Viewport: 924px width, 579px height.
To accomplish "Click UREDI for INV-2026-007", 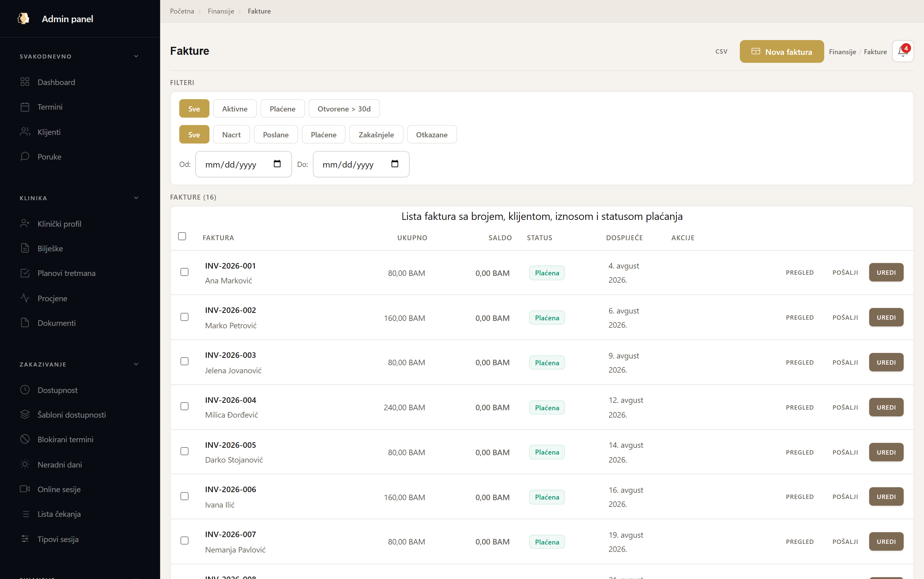I will (x=886, y=541).
